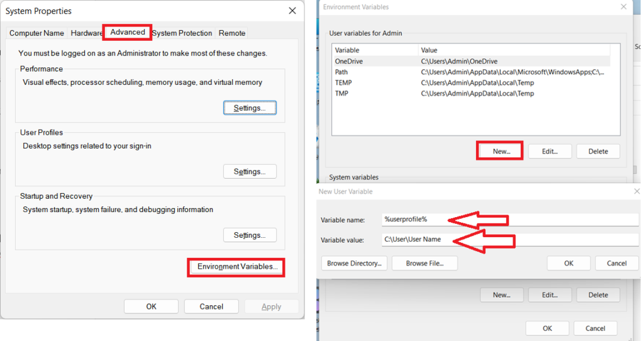Close the System Properties window

[292, 11]
